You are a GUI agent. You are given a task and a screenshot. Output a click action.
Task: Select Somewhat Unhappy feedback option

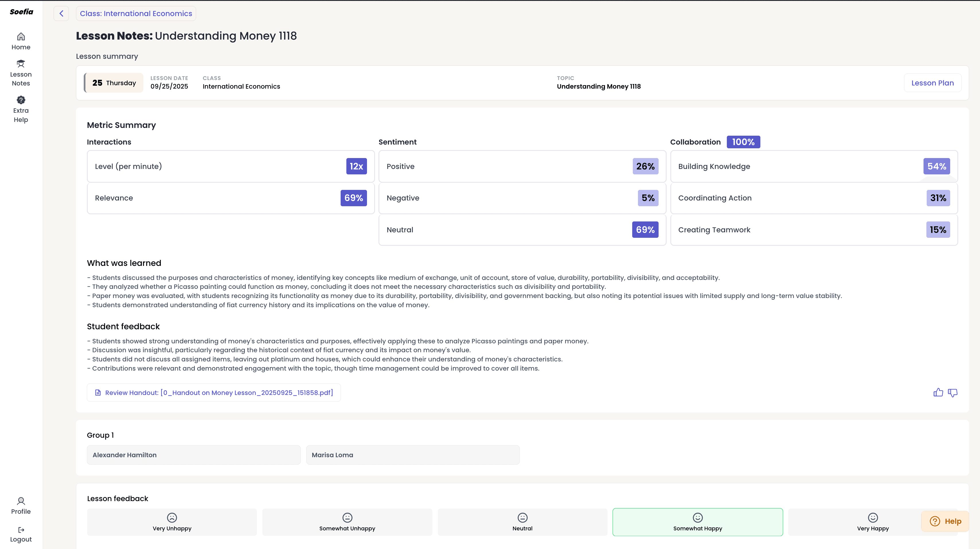click(347, 522)
